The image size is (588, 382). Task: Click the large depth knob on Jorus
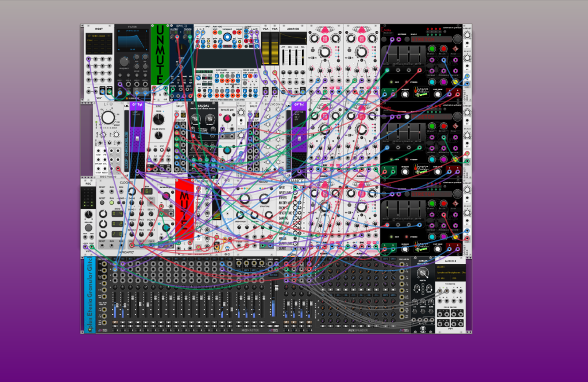[423, 272]
